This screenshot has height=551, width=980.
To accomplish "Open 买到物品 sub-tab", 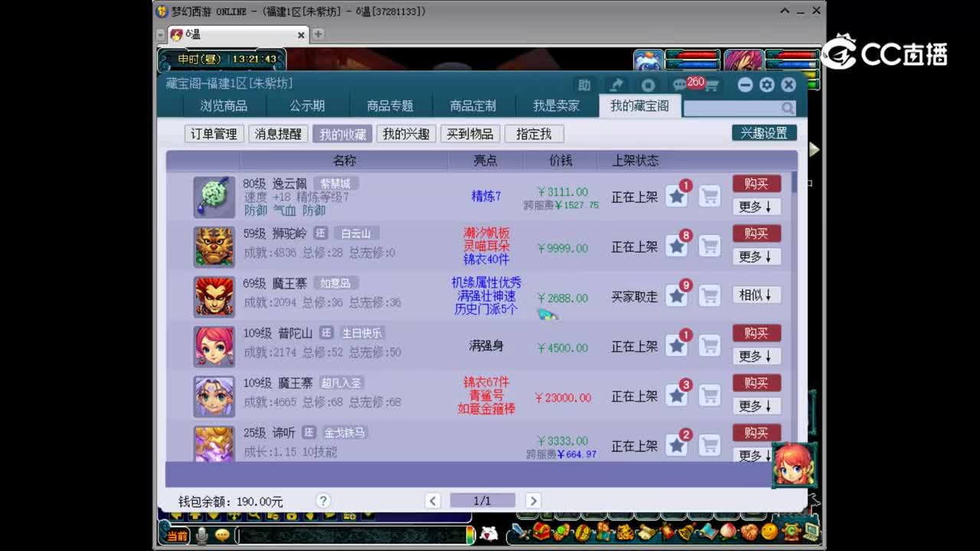I will [x=470, y=134].
